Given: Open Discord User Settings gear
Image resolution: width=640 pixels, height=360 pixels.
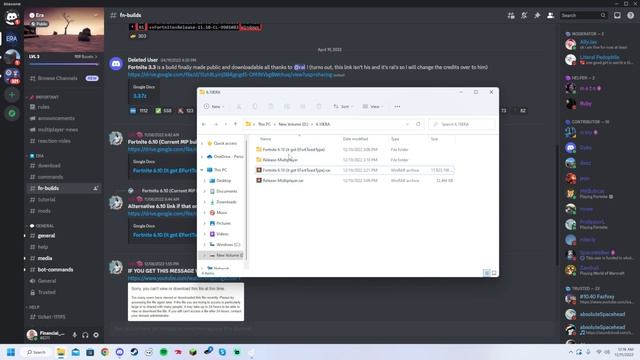Looking at the screenshot, I should pos(96,335).
